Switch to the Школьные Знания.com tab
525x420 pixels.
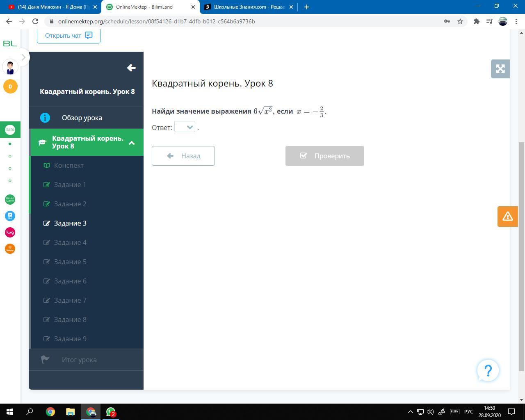point(249,7)
